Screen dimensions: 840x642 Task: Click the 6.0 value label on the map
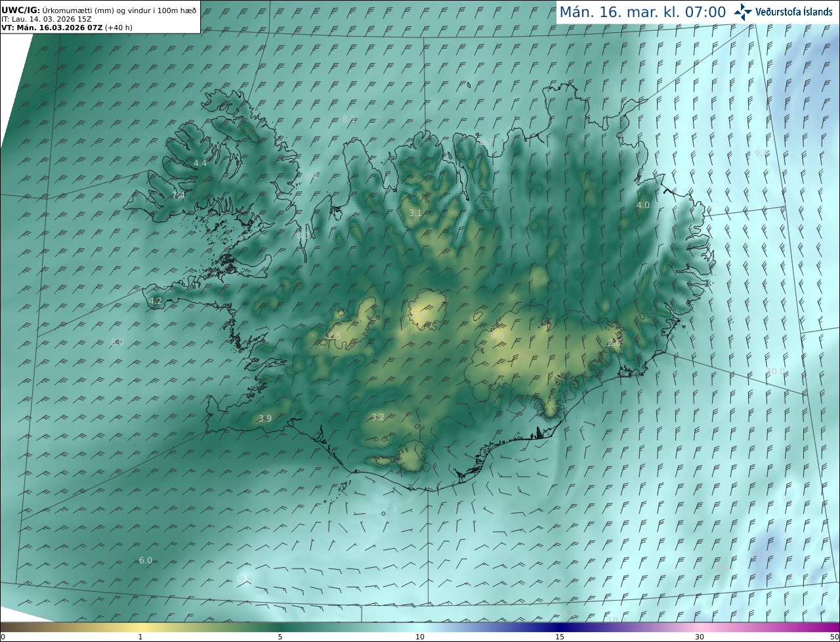point(146,560)
